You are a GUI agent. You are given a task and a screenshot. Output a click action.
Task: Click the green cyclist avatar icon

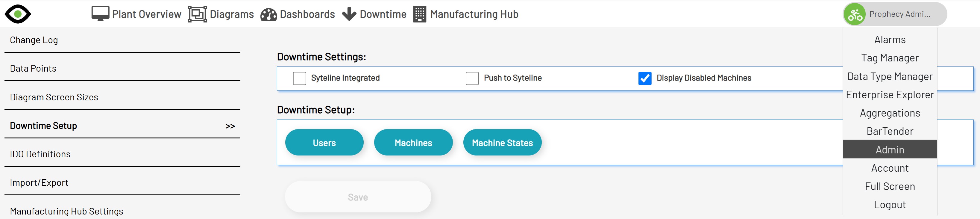(x=855, y=14)
